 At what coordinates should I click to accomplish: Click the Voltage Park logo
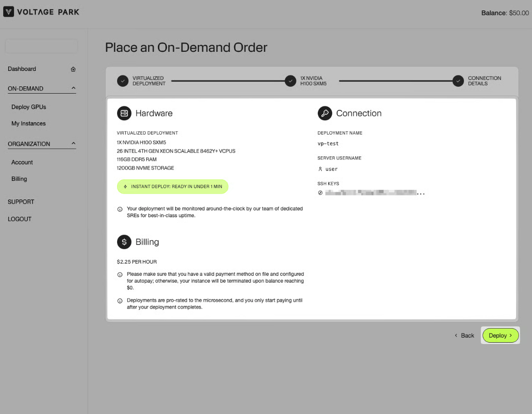[41, 12]
